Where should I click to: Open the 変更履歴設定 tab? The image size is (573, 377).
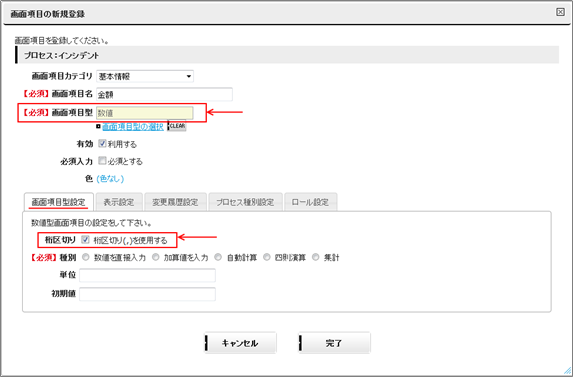(x=175, y=202)
